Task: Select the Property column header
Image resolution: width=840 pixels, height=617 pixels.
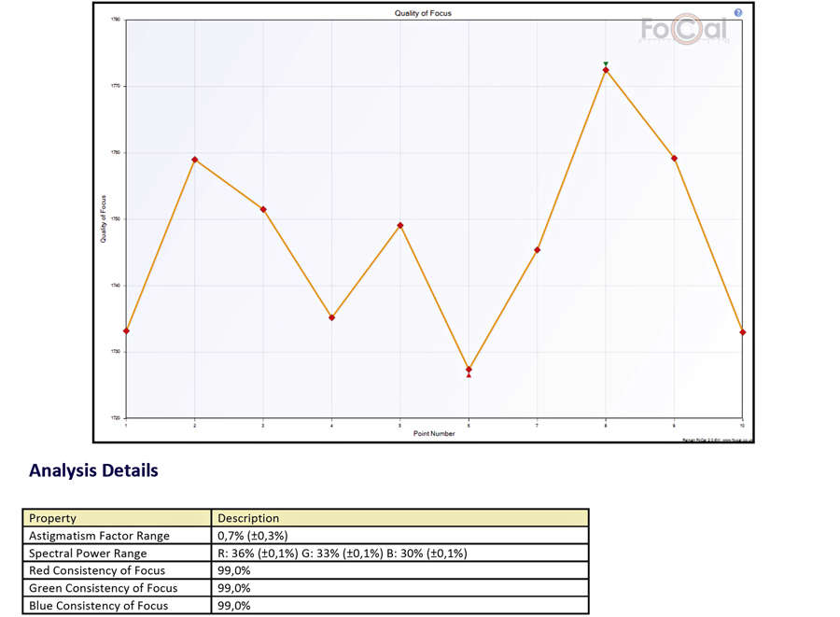Action: click(x=53, y=518)
